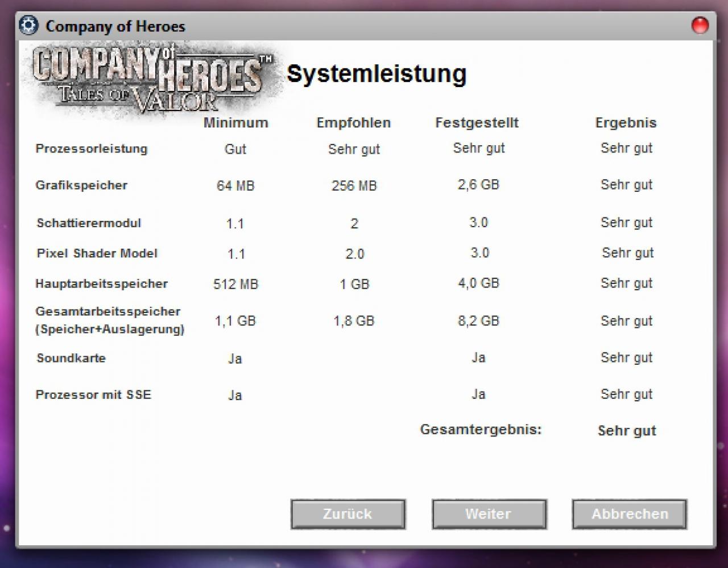Click the Ergebnis column header
This screenshot has width=728, height=568.
coord(626,123)
